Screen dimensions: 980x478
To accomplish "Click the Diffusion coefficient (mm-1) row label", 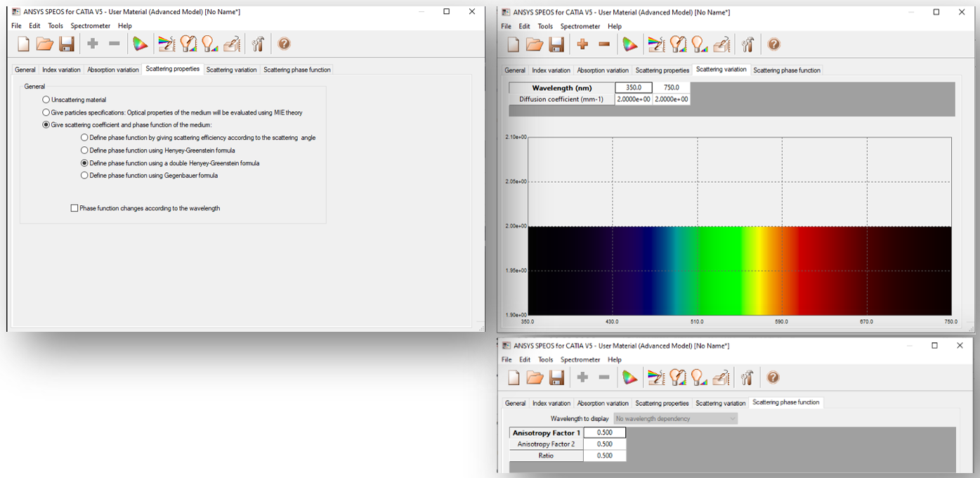I will coord(562,99).
